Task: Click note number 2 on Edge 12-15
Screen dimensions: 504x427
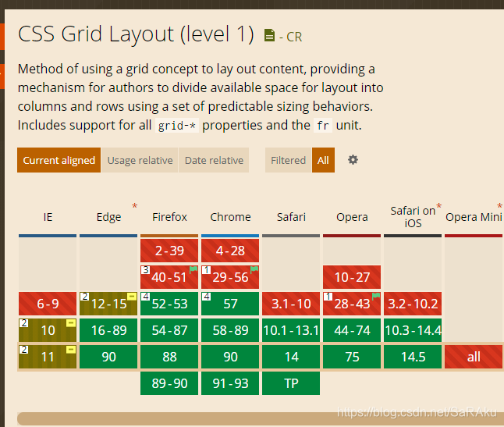Action: click(84, 297)
